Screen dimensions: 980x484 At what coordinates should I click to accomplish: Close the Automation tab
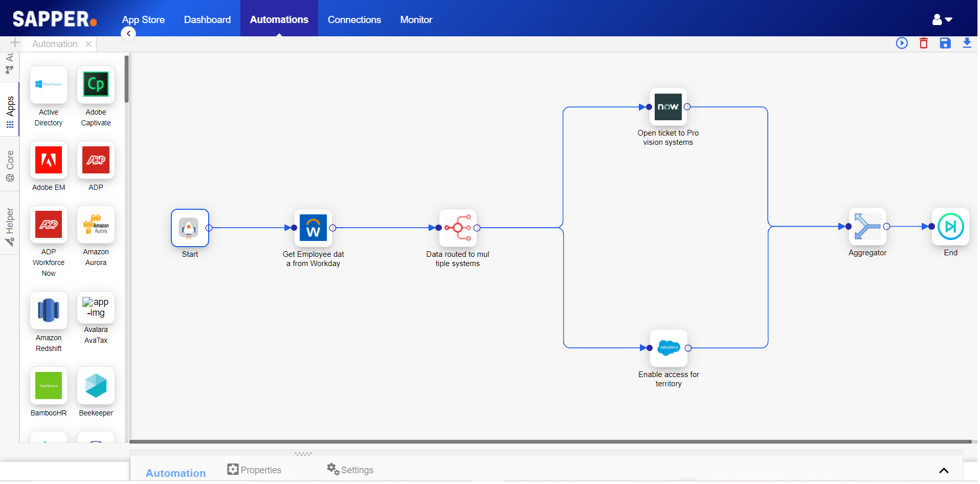(x=88, y=44)
